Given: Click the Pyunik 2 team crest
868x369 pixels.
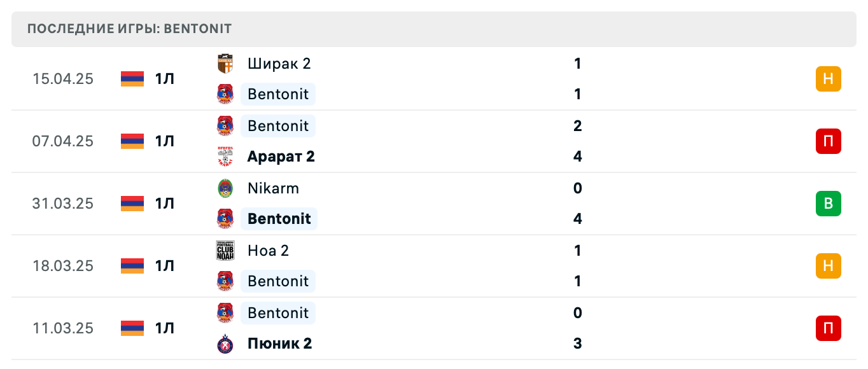Looking at the screenshot, I should [x=225, y=344].
